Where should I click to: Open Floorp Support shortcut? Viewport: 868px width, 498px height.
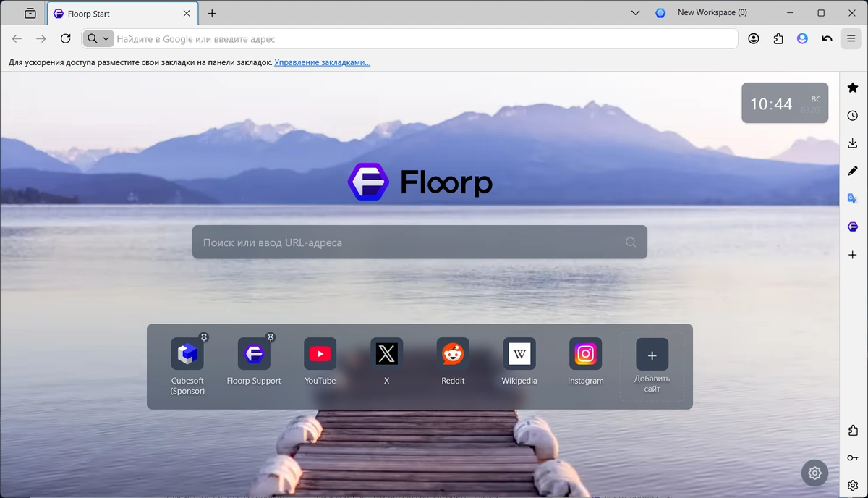(x=254, y=362)
